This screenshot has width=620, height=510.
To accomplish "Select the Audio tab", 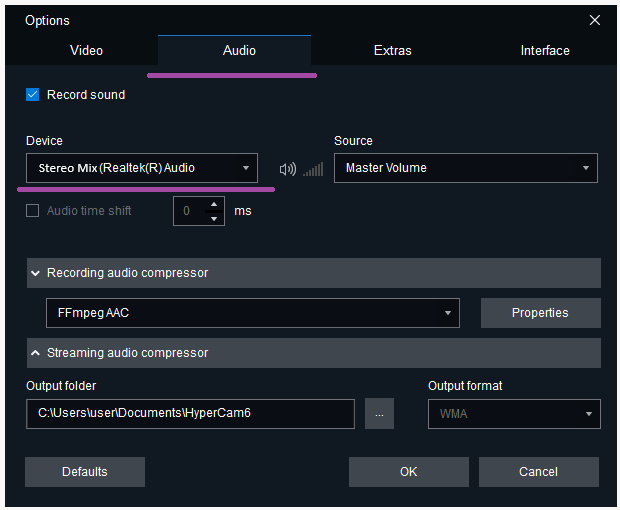I will (x=234, y=50).
